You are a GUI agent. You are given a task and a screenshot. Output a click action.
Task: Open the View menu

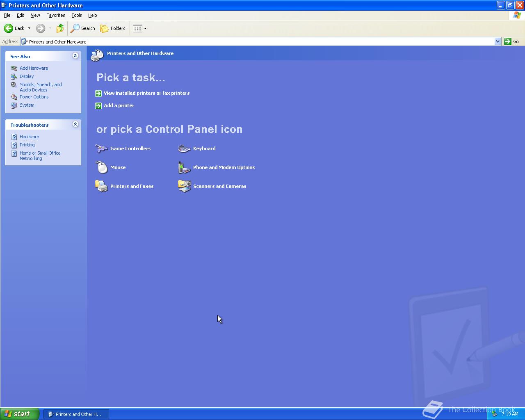[x=35, y=15]
